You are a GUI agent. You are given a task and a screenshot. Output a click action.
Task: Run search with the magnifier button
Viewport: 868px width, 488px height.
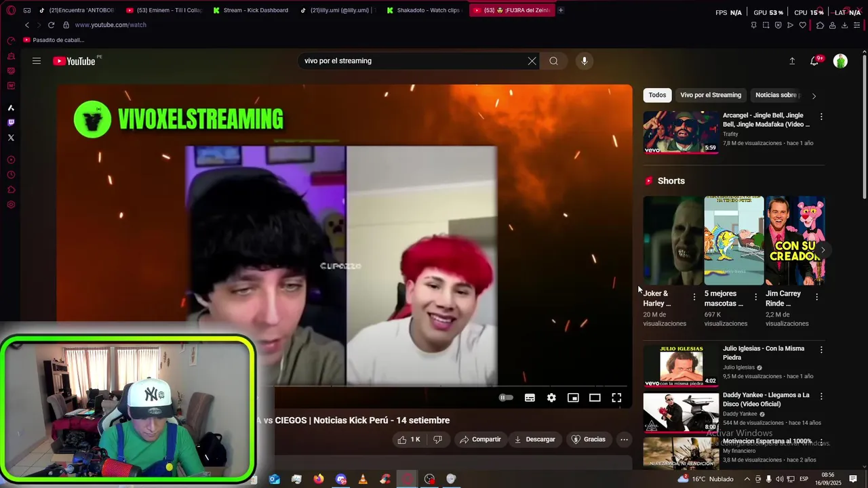[x=554, y=61]
